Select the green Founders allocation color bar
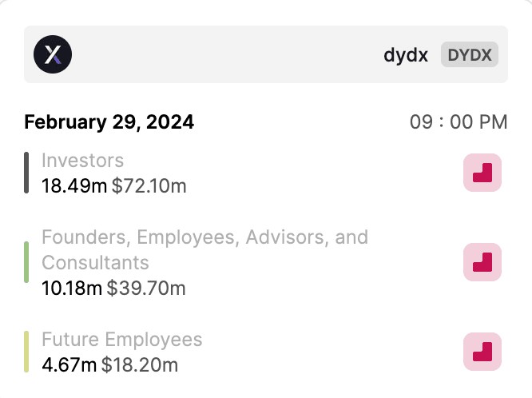The image size is (532, 398). coord(26,262)
